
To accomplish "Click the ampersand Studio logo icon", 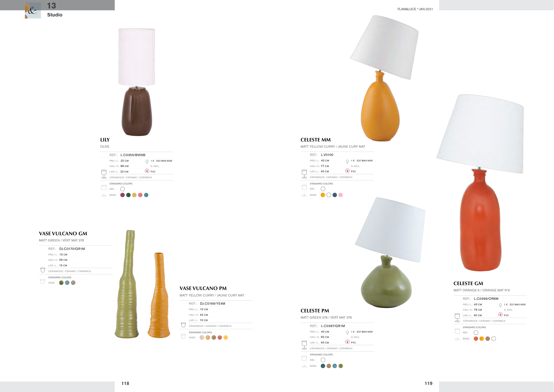I will pyautogui.click(x=33, y=10).
